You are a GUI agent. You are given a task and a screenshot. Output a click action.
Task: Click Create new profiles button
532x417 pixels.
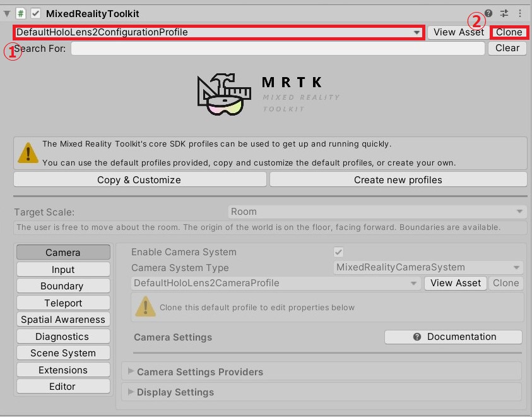tap(398, 179)
